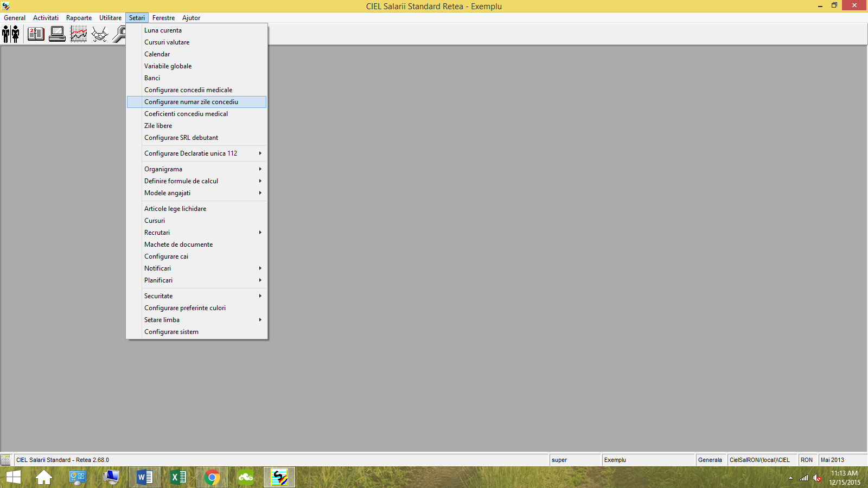Click the open book journal toolbar icon

click(x=36, y=34)
